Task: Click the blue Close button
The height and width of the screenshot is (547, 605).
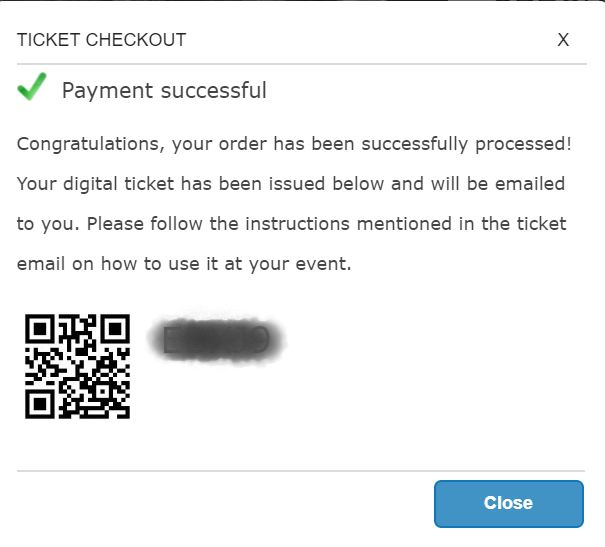Action: coord(509,503)
